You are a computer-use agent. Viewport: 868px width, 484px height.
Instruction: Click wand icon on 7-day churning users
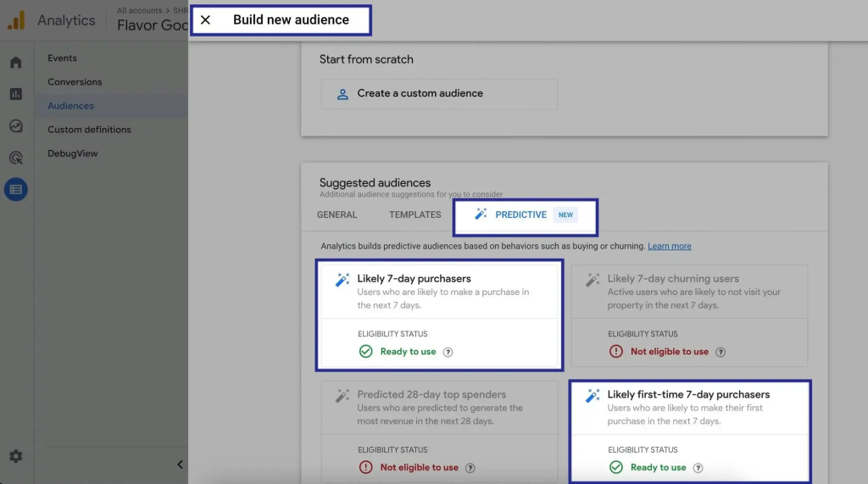[593, 280]
